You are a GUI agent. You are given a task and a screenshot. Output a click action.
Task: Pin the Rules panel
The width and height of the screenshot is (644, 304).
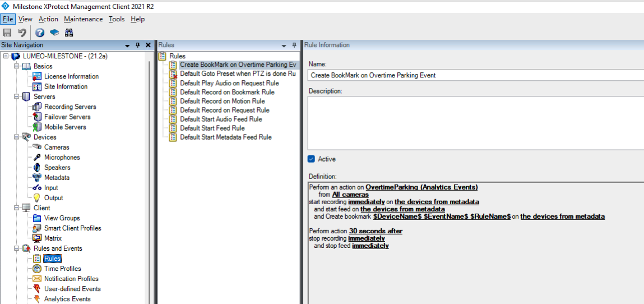[x=294, y=45]
